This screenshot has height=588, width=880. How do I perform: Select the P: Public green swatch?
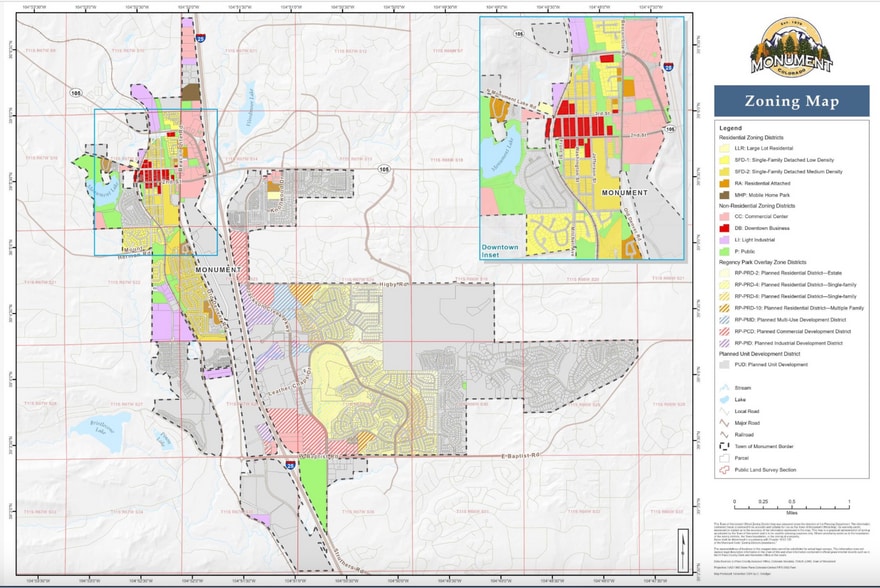tap(726, 248)
